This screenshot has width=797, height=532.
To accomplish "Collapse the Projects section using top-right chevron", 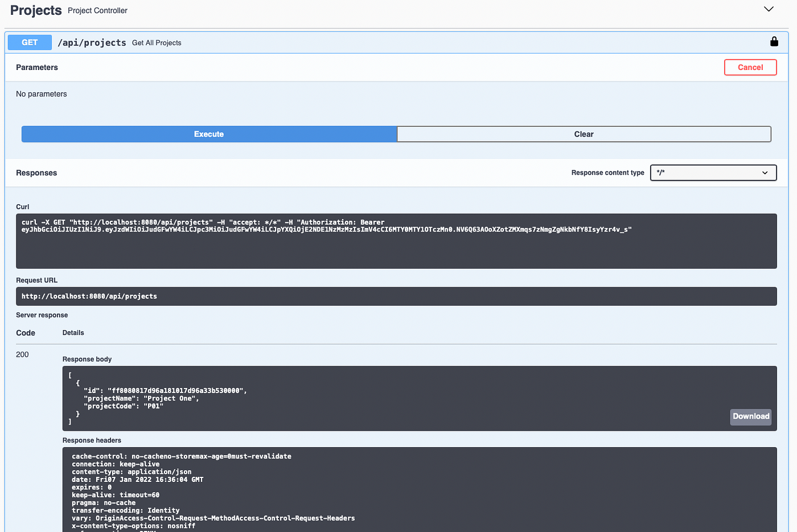I will coord(769,9).
